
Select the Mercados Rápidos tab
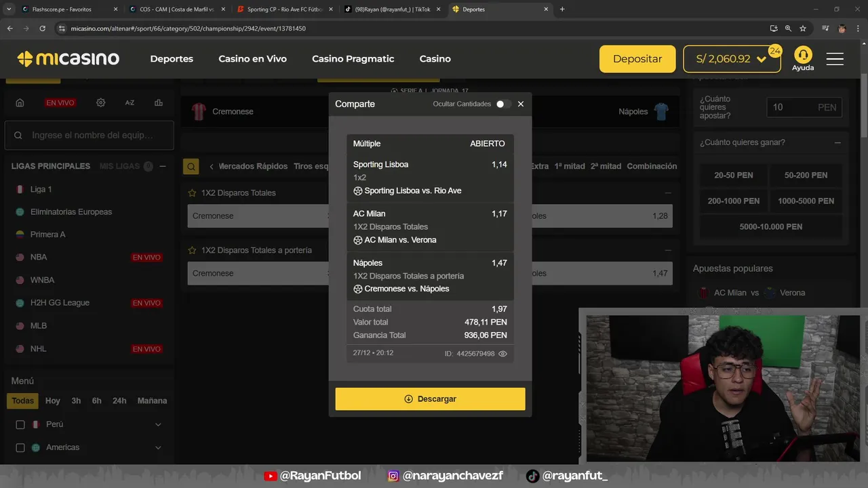pyautogui.click(x=253, y=166)
